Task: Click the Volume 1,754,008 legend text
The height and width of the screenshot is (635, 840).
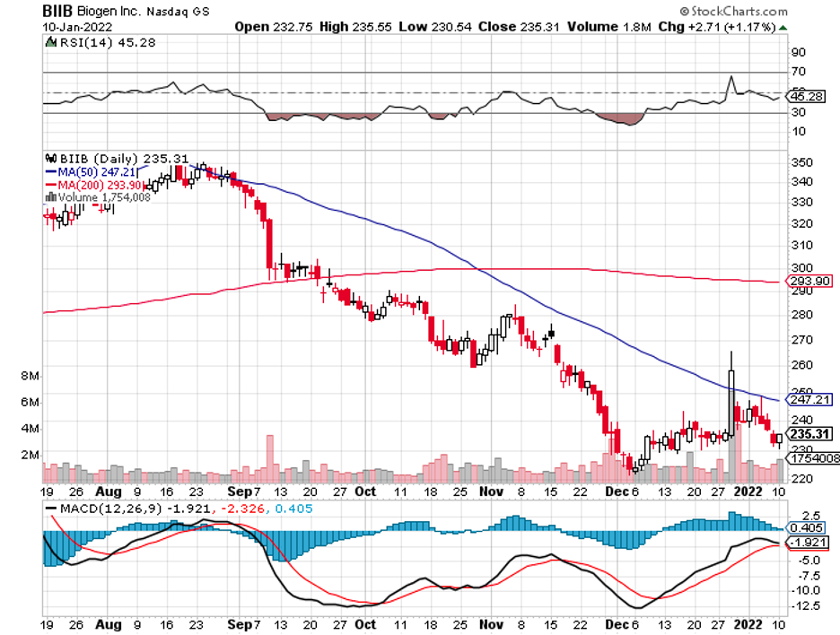Action: [x=104, y=197]
